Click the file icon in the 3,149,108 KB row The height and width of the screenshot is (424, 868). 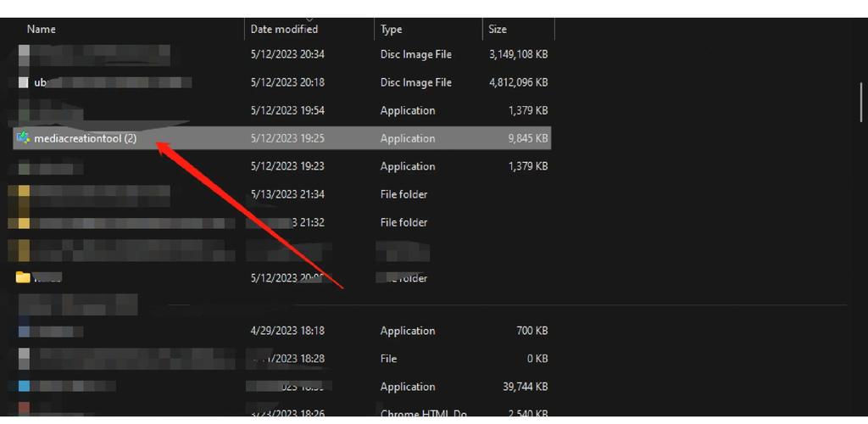click(24, 55)
